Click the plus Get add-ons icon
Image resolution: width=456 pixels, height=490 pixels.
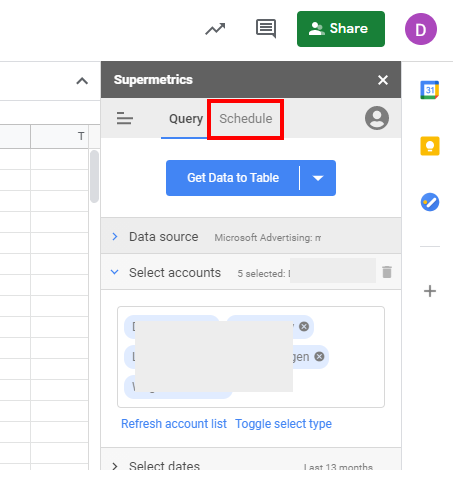[x=430, y=291]
